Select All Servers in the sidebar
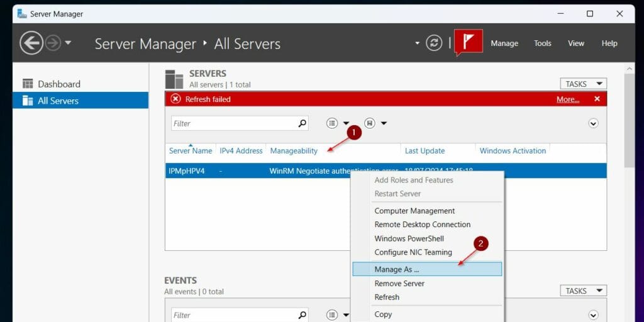 (80, 101)
